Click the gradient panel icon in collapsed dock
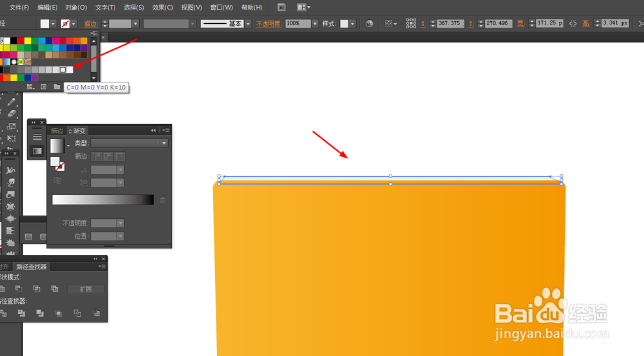 click(x=37, y=151)
